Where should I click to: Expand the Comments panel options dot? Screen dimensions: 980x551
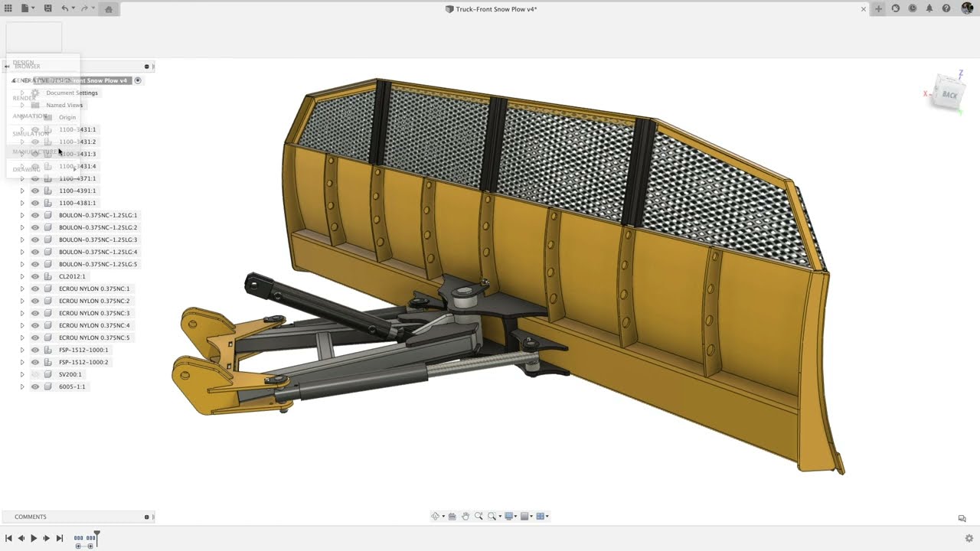[x=146, y=517]
